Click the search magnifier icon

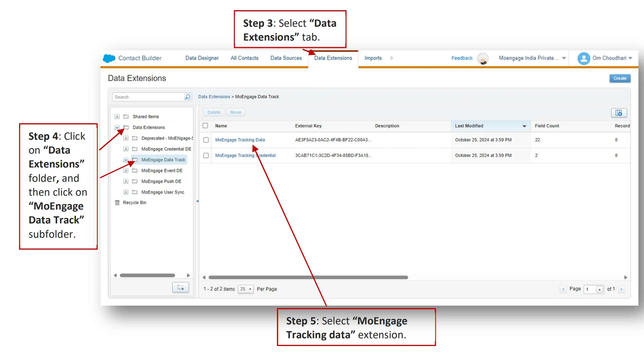[187, 97]
